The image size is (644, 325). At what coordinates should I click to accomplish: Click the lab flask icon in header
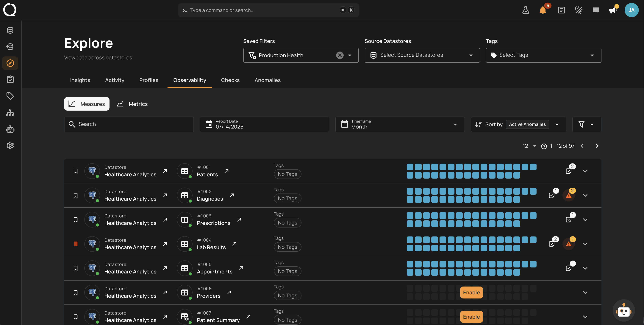tap(526, 10)
